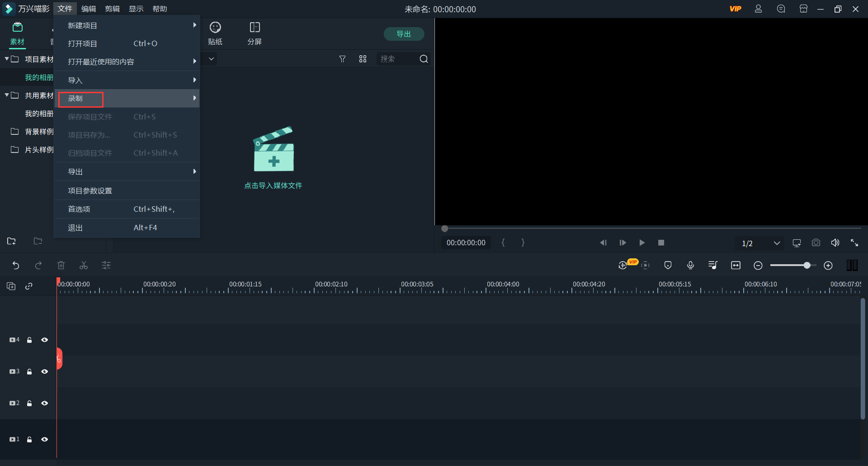Click the filter funnel icon in media panel
Screen dimensions: 868x466
[342, 59]
